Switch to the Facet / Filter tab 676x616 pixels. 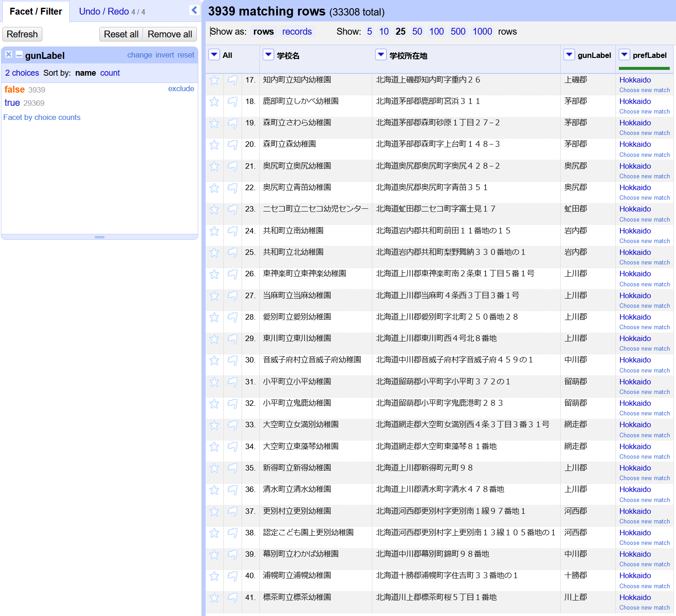pos(36,11)
